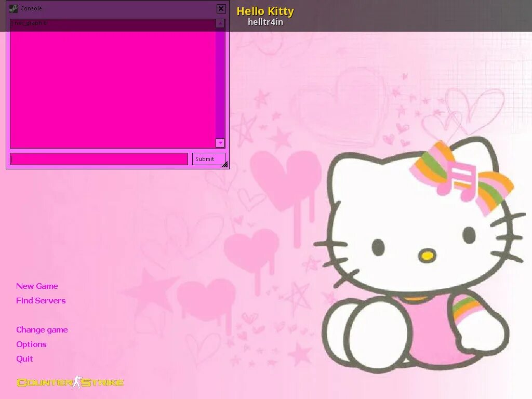This screenshot has width=532, height=399.
Task: Focus the console command input field
Action: (x=99, y=159)
